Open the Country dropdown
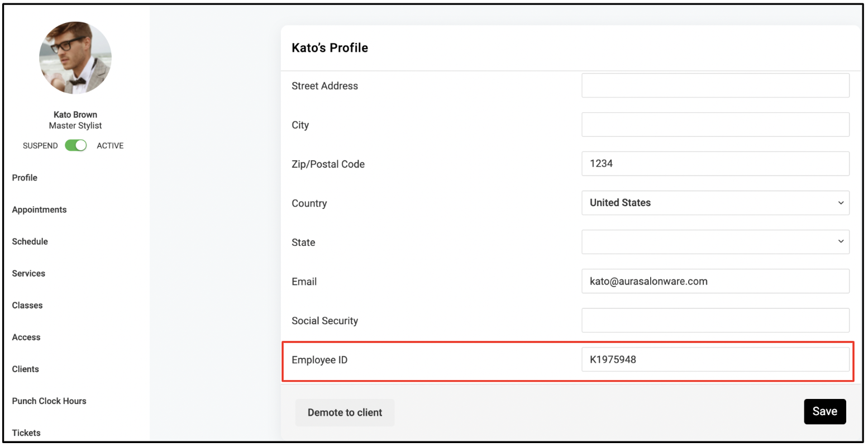This screenshot has width=868, height=447. pos(716,203)
